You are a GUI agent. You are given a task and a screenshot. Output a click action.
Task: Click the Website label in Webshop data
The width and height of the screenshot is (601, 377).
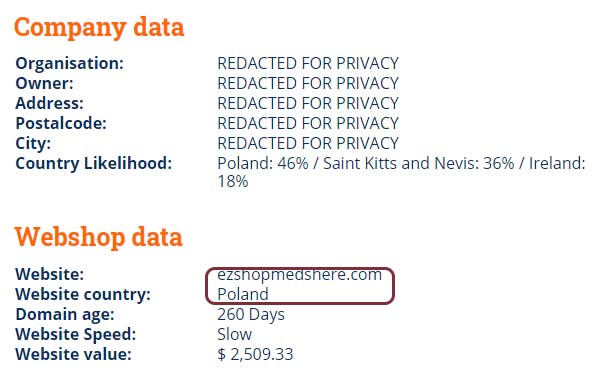(49, 274)
